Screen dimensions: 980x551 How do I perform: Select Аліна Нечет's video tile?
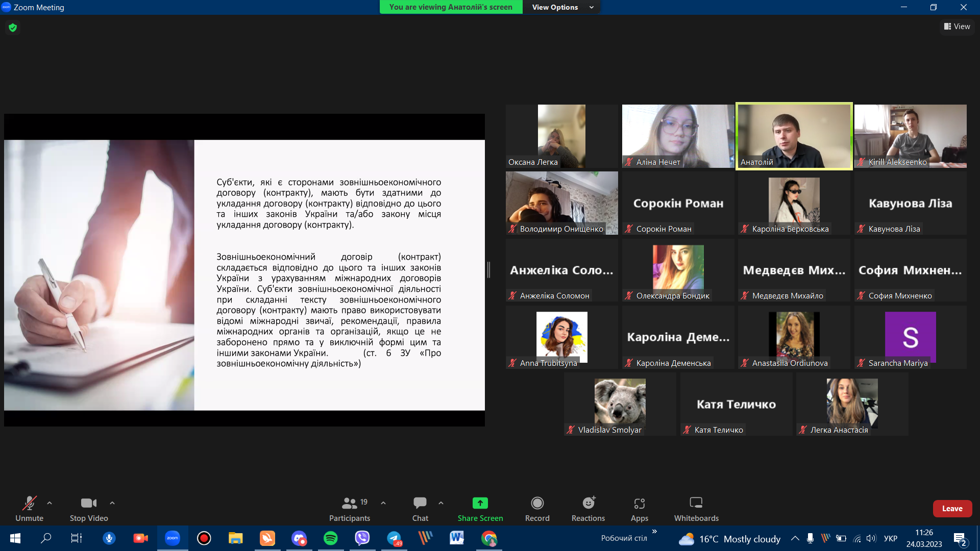pyautogui.click(x=678, y=136)
